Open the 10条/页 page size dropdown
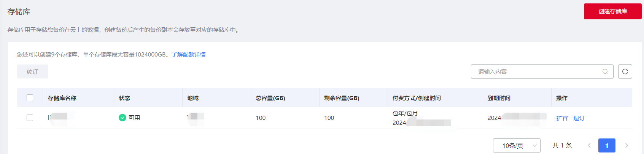The width and height of the screenshot is (644, 154). (x=517, y=146)
